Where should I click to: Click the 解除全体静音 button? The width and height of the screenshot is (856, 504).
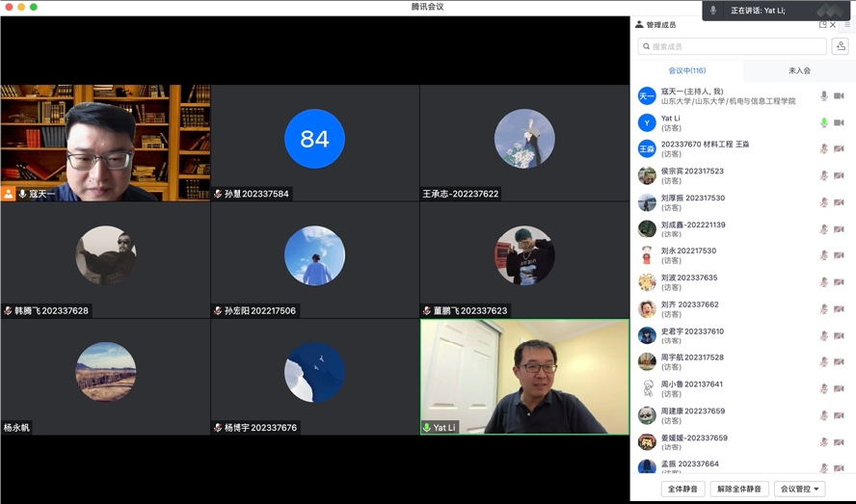coord(739,489)
